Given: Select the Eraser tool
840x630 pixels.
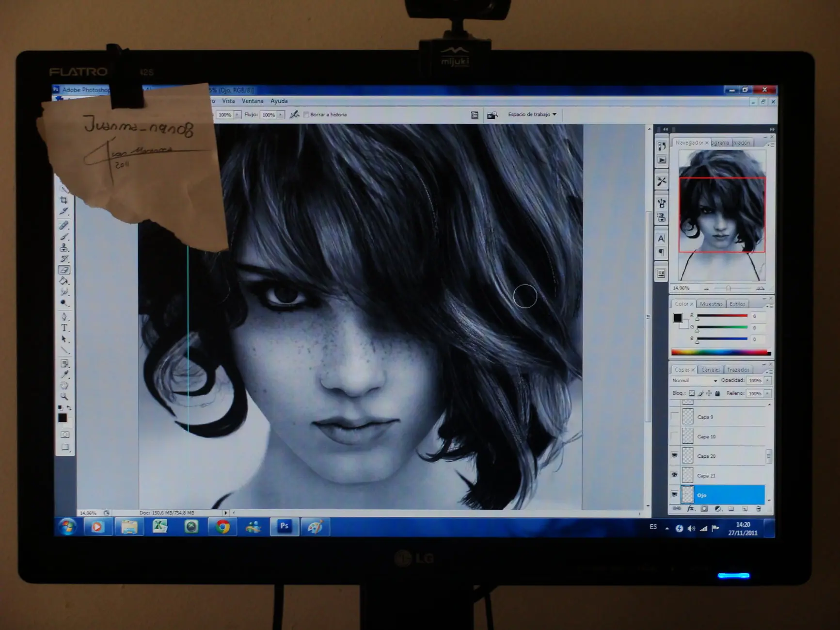Looking at the screenshot, I should [x=64, y=270].
